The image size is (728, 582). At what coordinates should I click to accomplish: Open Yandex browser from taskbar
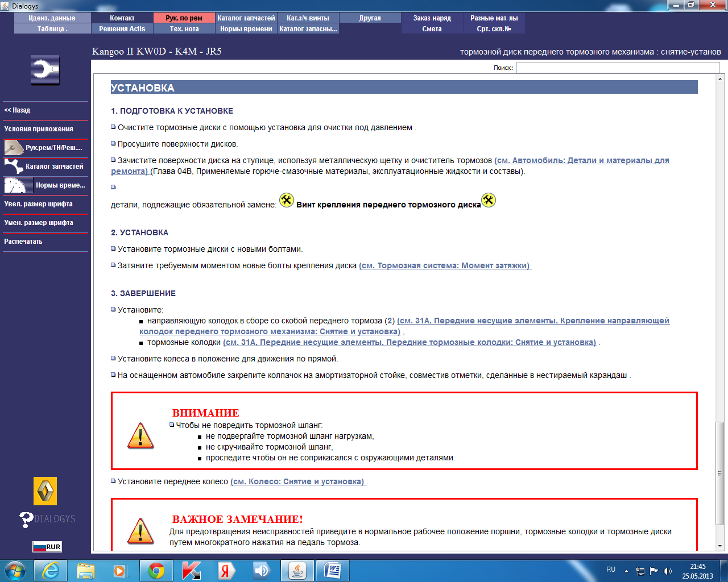click(226, 571)
